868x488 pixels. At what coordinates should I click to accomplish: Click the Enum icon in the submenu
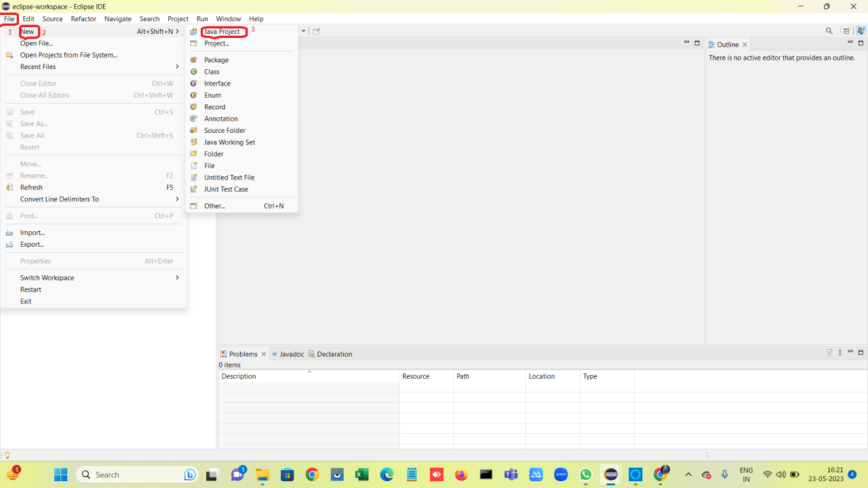193,96
